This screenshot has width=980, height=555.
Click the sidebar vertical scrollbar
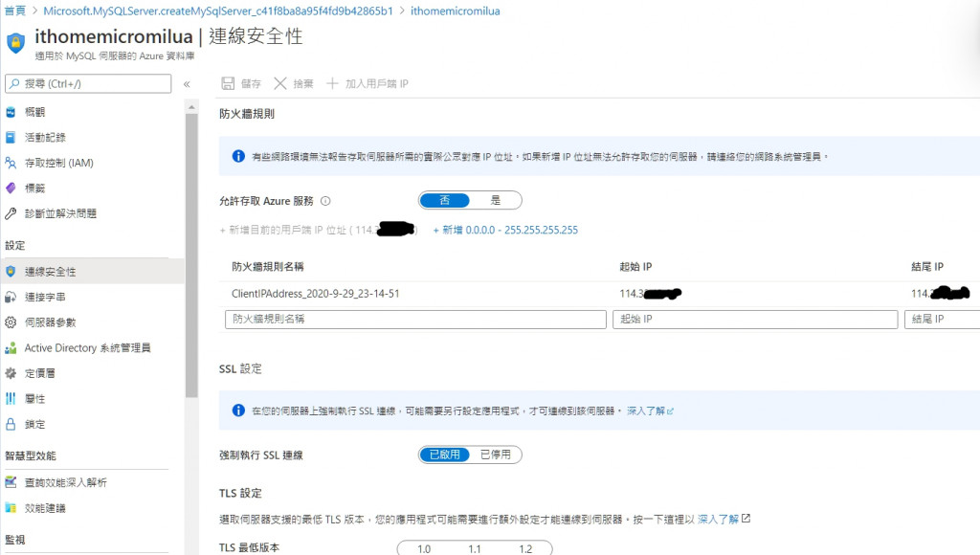[191, 255]
